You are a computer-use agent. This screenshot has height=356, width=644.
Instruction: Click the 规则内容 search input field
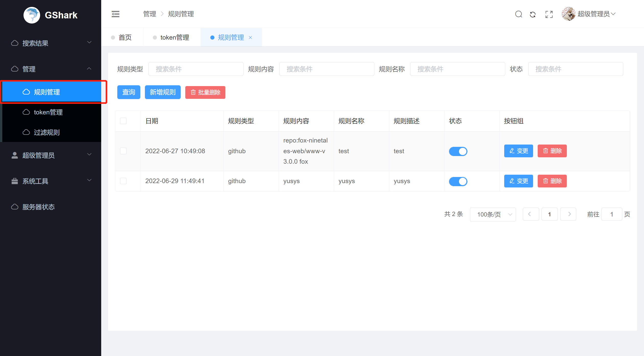click(327, 69)
